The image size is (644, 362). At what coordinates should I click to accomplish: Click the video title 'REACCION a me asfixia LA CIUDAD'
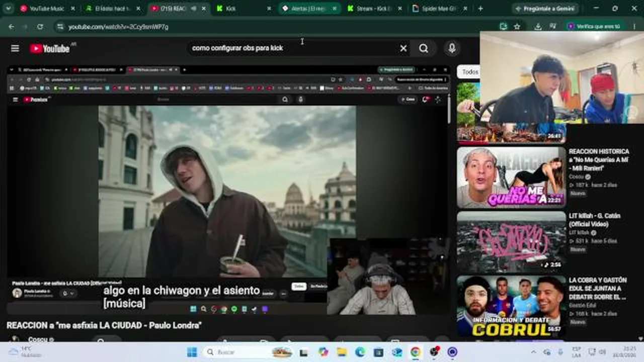(x=104, y=325)
